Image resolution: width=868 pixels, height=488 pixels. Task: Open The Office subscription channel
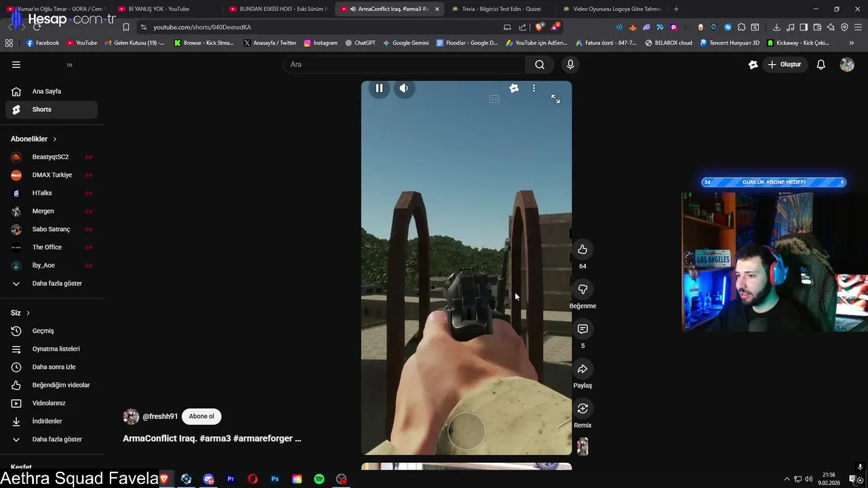coord(52,247)
